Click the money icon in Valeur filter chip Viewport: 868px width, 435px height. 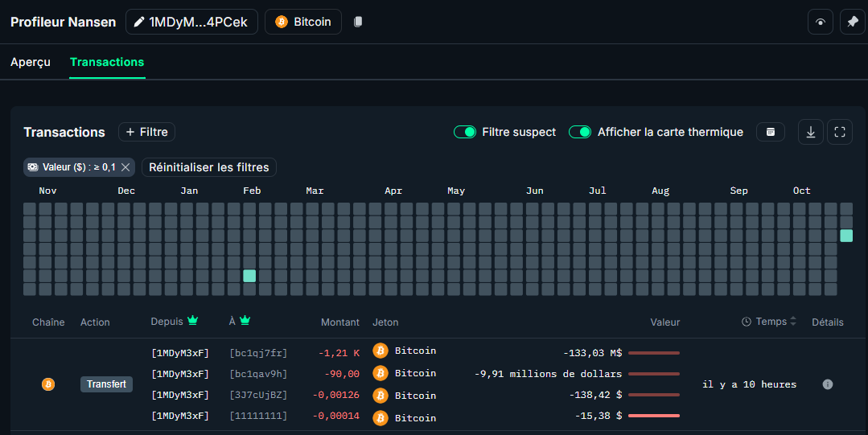pyautogui.click(x=33, y=167)
